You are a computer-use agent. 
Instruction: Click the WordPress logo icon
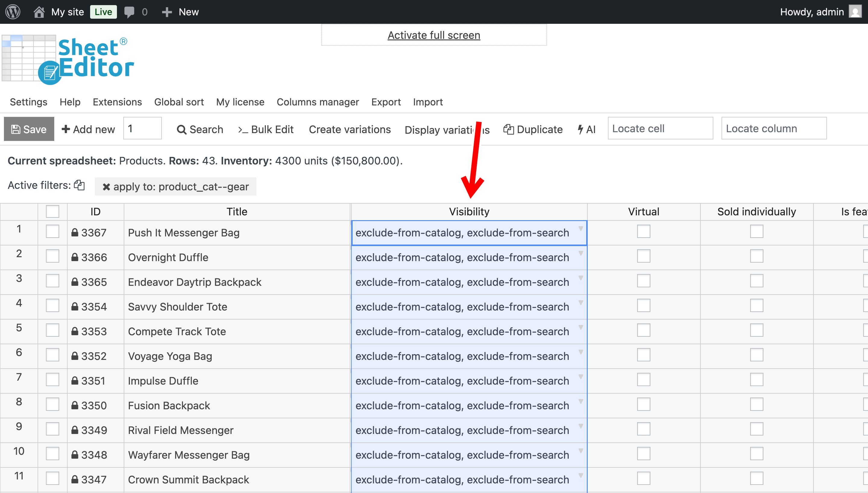pos(13,12)
